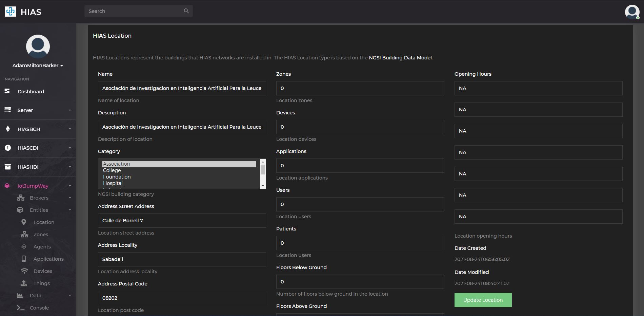644x316 pixels.
Task: Click the Applications phone icon
Action: point(24,259)
